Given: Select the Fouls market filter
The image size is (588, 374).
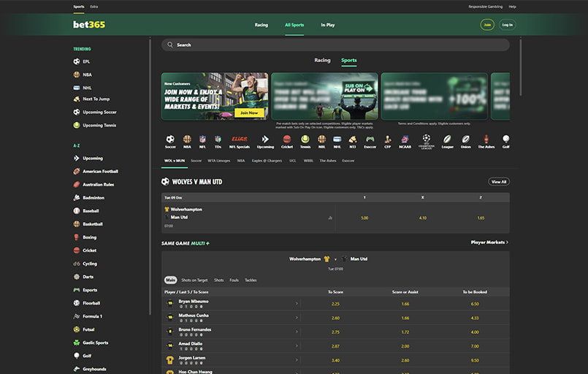Looking at the screenshot, I should coord(234,280).
